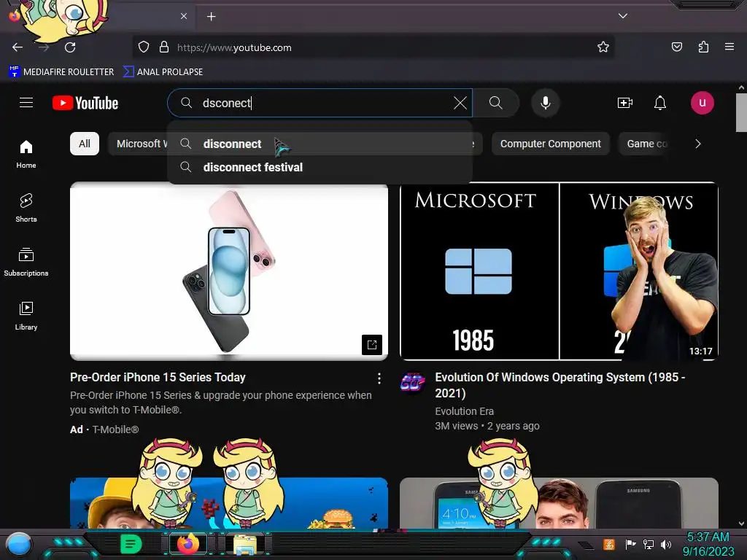Open the Samsung phones video thumbnail
Image resolution: width=747 pixels, height=560 pixels.
click(559, 503)
